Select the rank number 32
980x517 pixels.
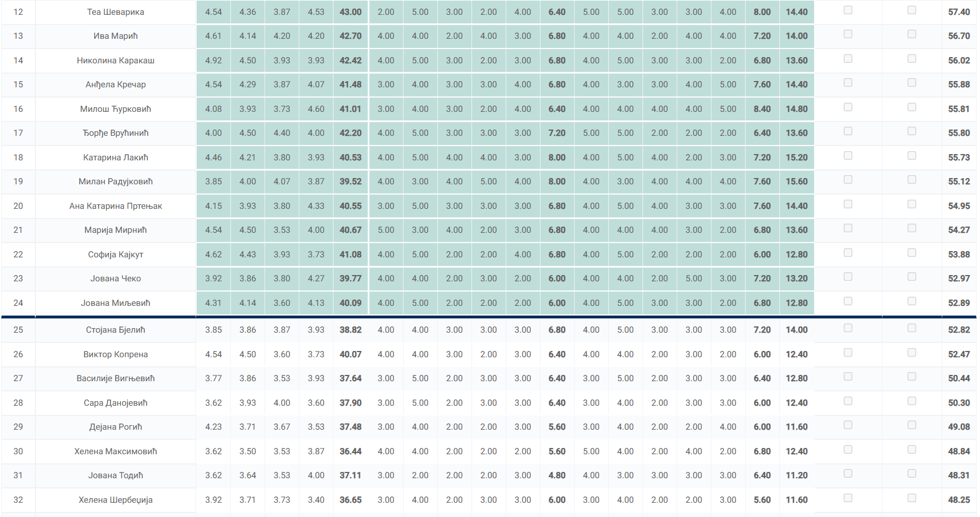[x=18, y=500]
